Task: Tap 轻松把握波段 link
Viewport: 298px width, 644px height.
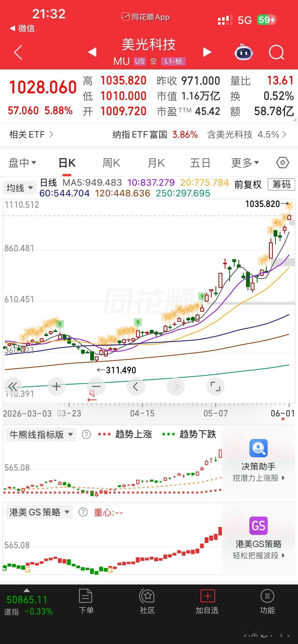Action: tap(259, 555)
